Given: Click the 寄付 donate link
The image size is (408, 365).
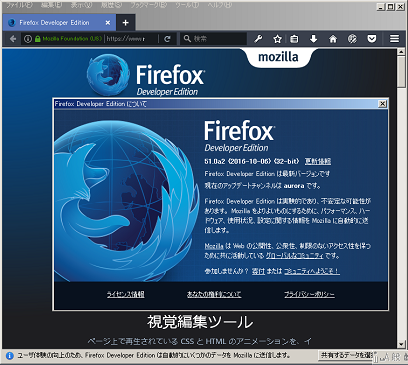Looking at the screenshot, I should click(258, 271).
